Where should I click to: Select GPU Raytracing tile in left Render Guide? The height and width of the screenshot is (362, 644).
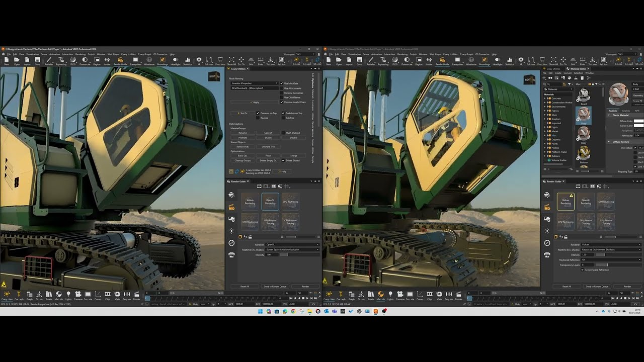290,201
